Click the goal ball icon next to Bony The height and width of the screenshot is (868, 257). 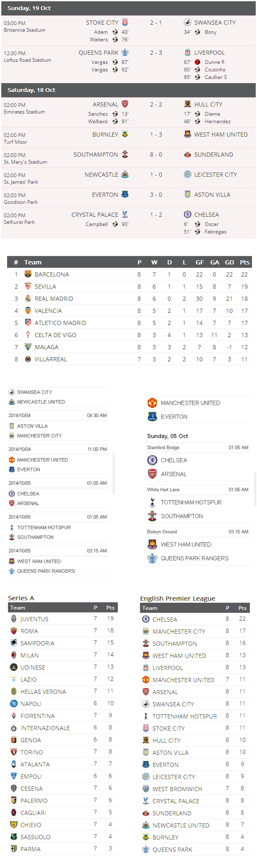pos(197,32)
